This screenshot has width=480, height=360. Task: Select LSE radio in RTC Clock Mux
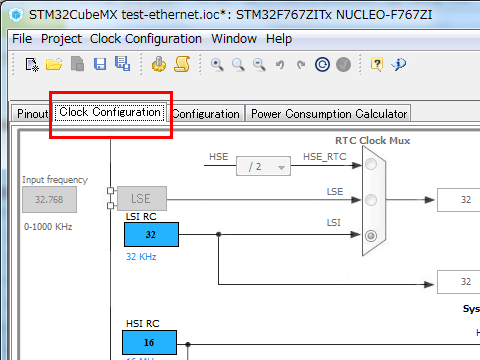(x=371, y=200)
